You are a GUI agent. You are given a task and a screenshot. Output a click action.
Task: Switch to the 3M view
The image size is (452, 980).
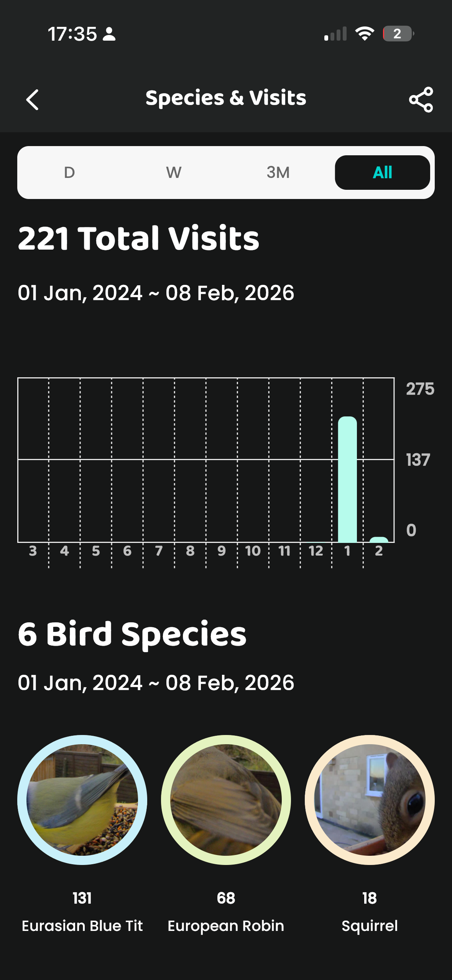click(278, 173)
